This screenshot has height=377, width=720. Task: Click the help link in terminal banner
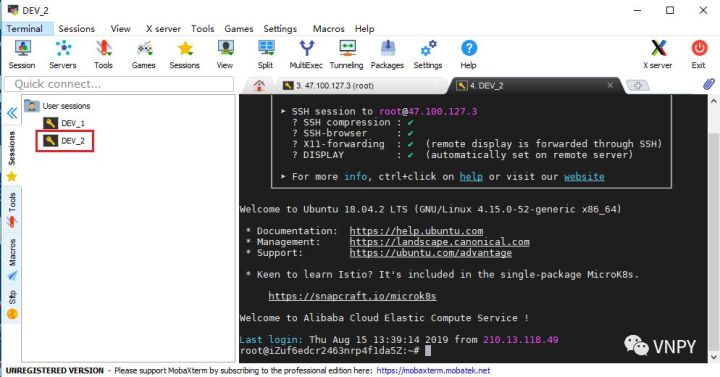471,176
